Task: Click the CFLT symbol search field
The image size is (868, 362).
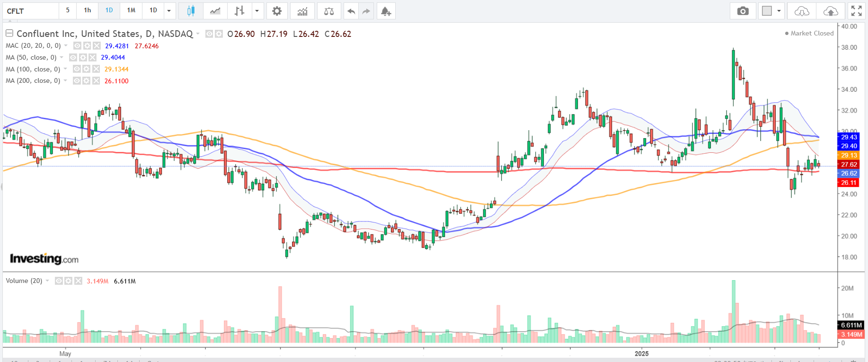Action: (31, 11)
